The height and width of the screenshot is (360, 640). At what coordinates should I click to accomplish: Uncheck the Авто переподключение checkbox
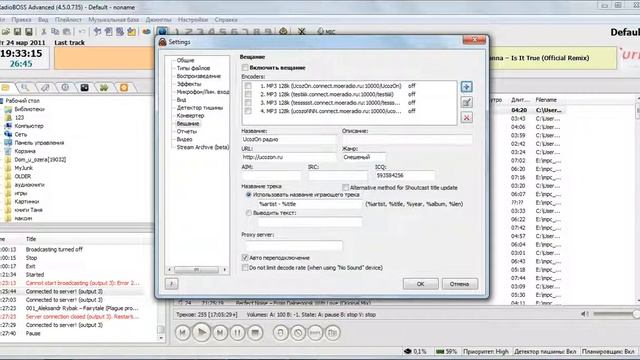(245, 258)
